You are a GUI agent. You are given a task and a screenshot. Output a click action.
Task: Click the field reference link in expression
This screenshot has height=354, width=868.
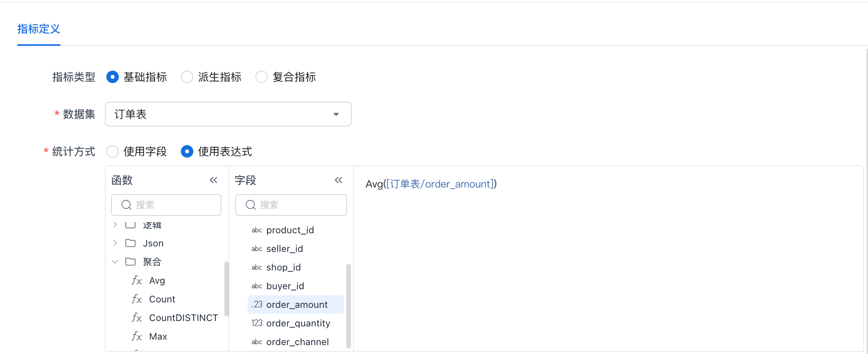(x=440, y=184)
